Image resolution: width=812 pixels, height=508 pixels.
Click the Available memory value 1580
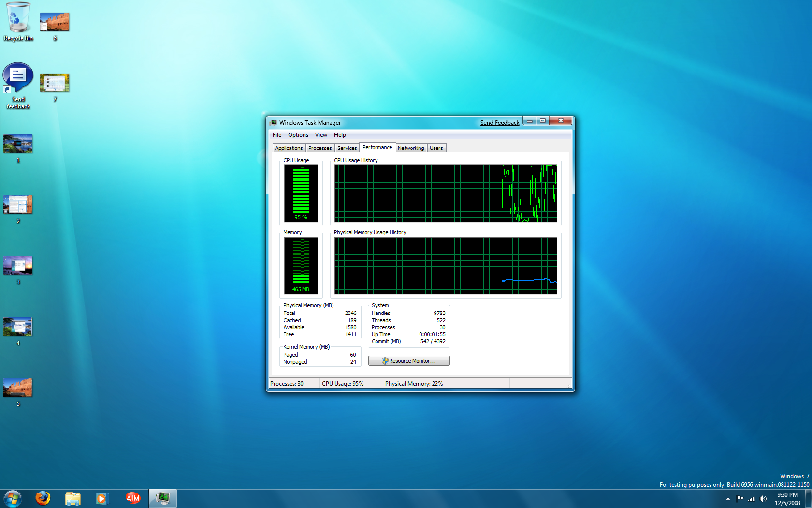pos(350,327)
